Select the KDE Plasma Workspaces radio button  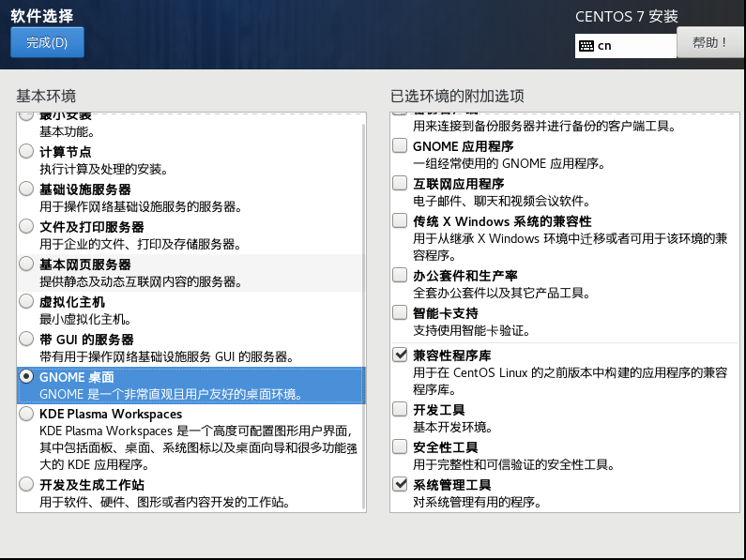pos(26,414)
